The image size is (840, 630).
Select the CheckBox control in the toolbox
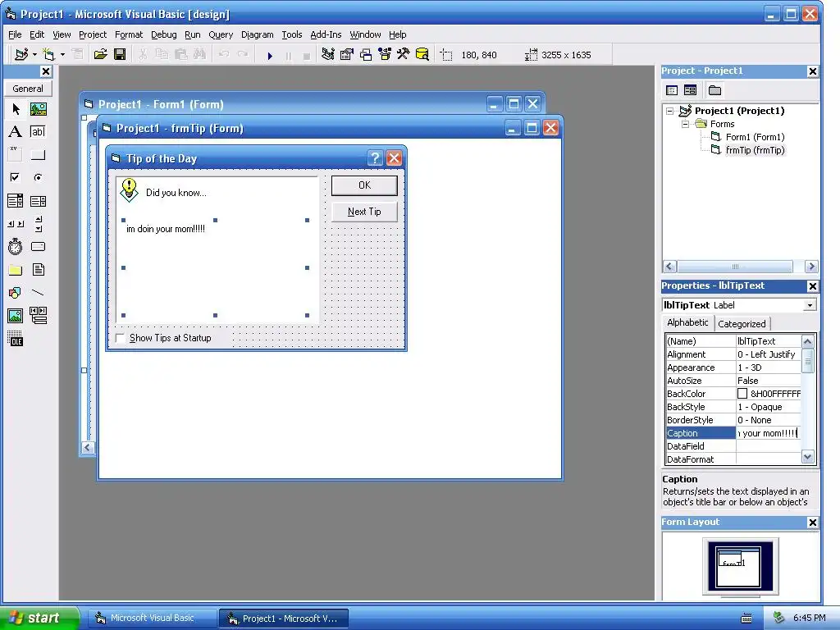(16, 177)
